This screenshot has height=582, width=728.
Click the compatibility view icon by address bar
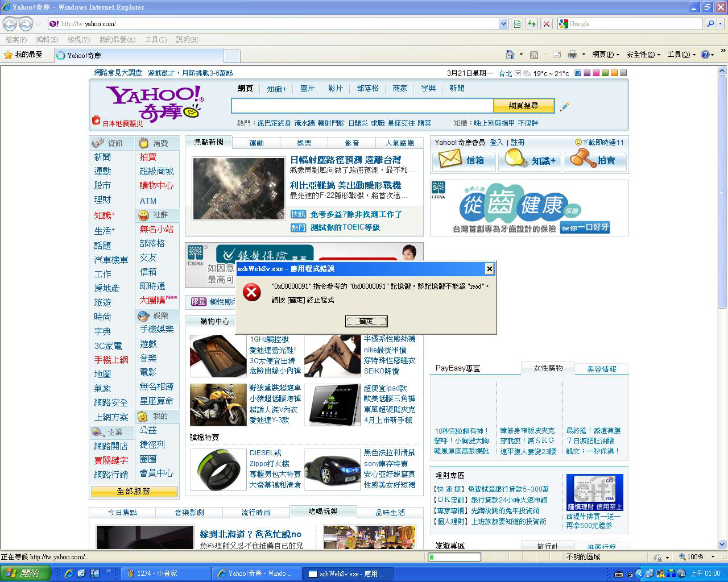(x=517, y=24)
